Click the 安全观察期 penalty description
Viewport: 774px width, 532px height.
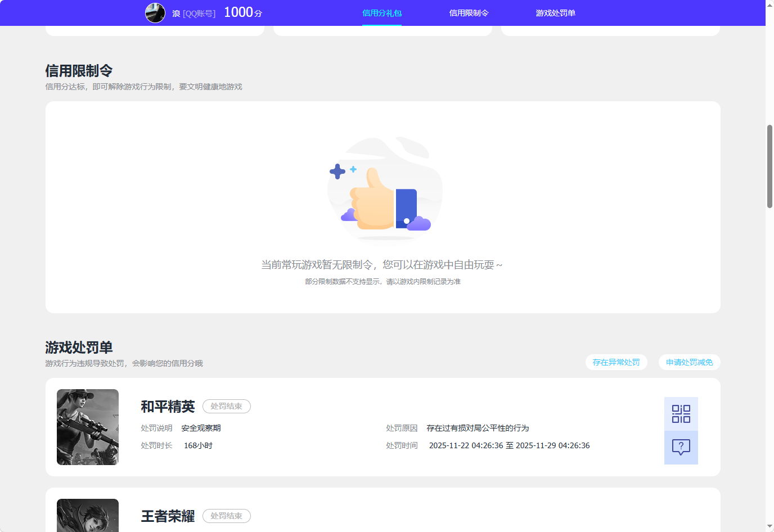tap(201, 428)
